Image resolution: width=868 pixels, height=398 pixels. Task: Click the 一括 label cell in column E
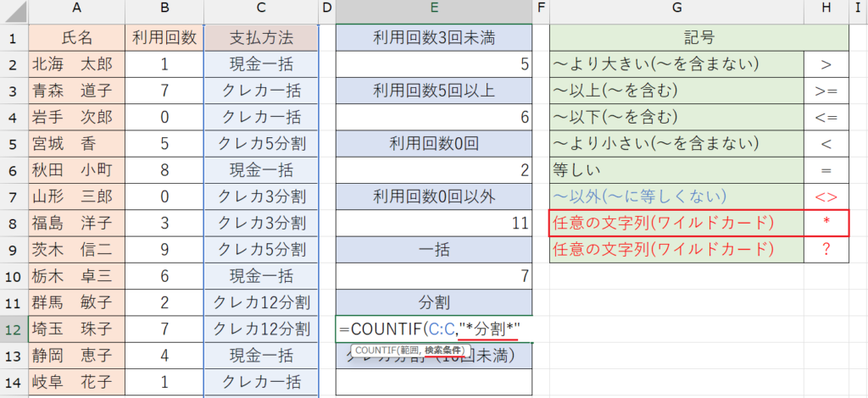pos(434,251)
